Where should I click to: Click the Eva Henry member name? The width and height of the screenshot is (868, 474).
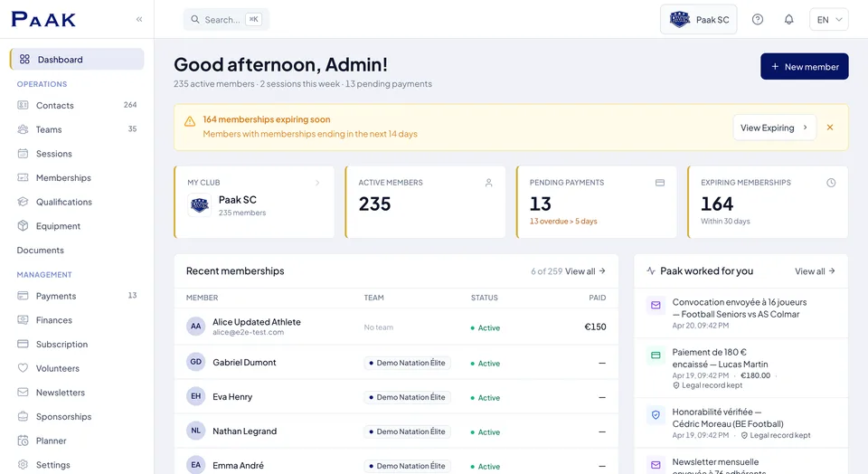click(x=232, y=396)
